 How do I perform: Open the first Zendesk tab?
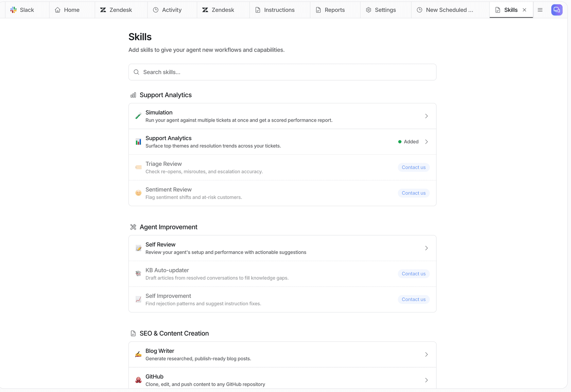[121, 10]
